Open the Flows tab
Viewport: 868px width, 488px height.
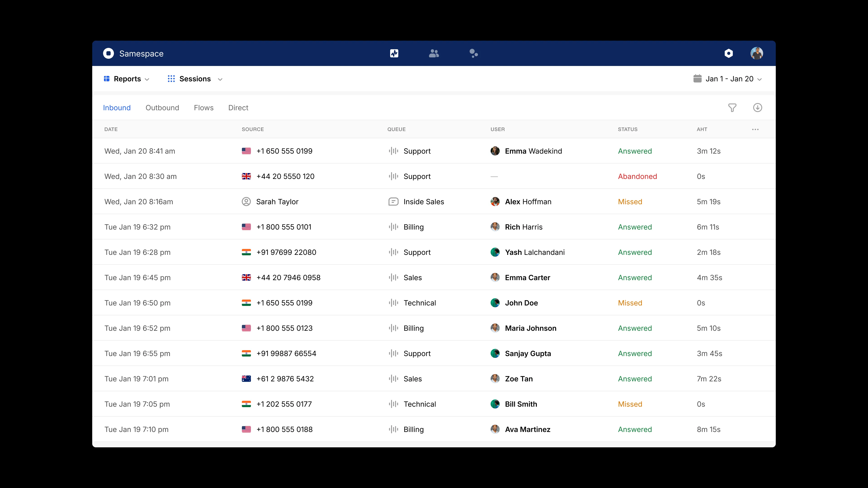[x=203, y=108]
